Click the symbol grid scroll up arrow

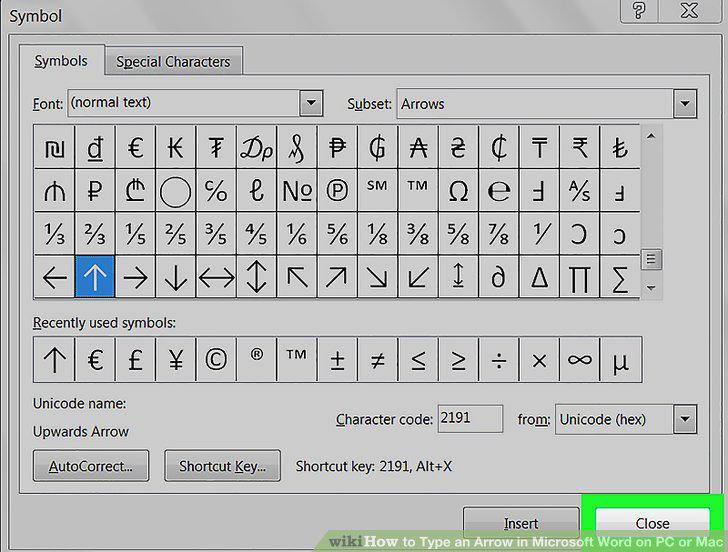tap(651, 136)
